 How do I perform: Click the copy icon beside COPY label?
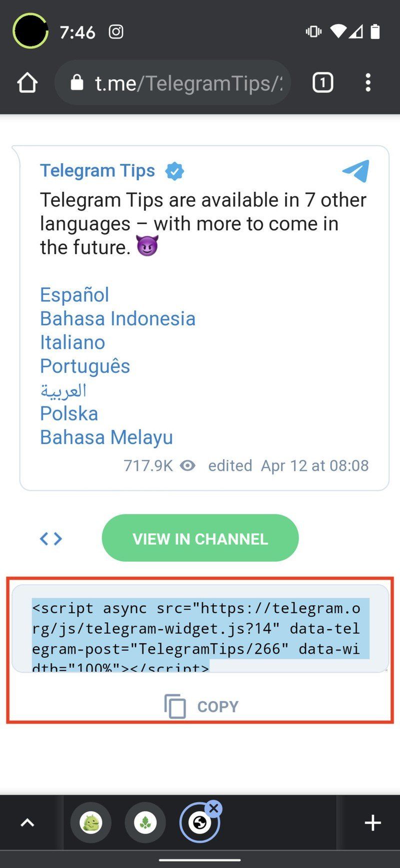(x=174, y=706)
